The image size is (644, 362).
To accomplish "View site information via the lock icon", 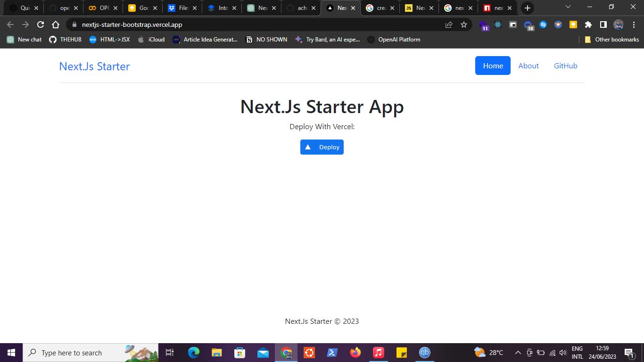I will click(74, 25).
